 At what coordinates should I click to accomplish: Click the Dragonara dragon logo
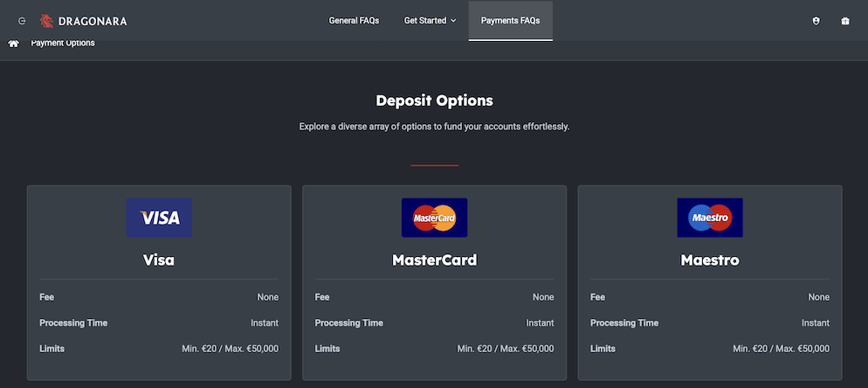coord(47,21)
